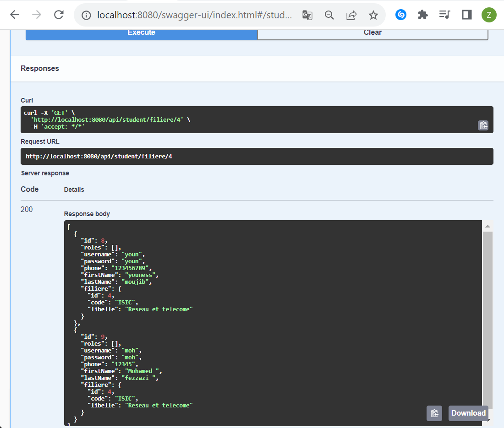The height and width of the screenshot is (428, 504).
Task: Open the browser side panel
Action: tap(466, 15)
